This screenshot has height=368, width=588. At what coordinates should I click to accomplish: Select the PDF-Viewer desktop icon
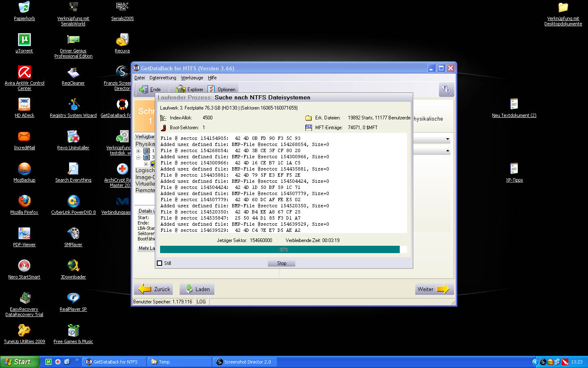(24, 233)
